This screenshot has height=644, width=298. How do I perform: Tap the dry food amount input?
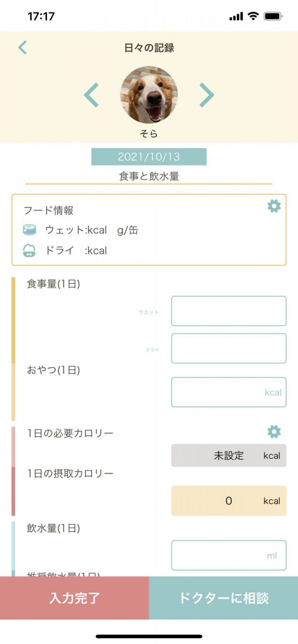pyautogui.click(x=229, y=348)
